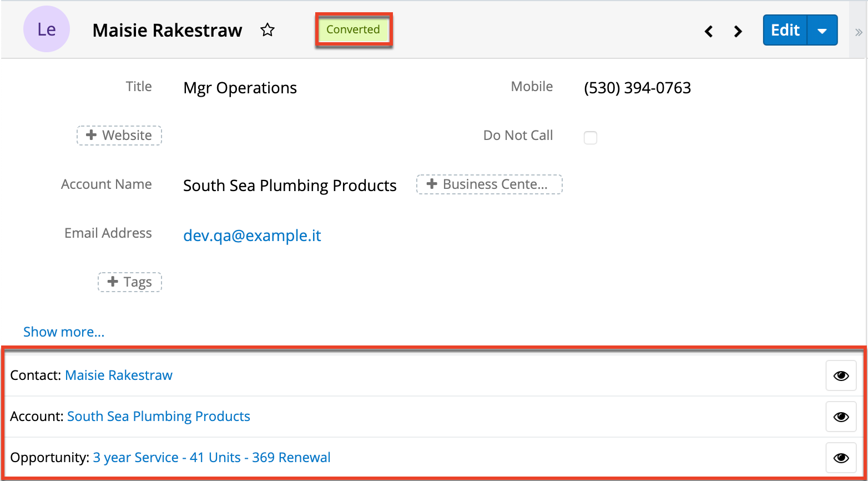Image resolution: width=868 pixels, height=481 pixels.
Task: Click the Edit button
Action: (x=785, y=30)
